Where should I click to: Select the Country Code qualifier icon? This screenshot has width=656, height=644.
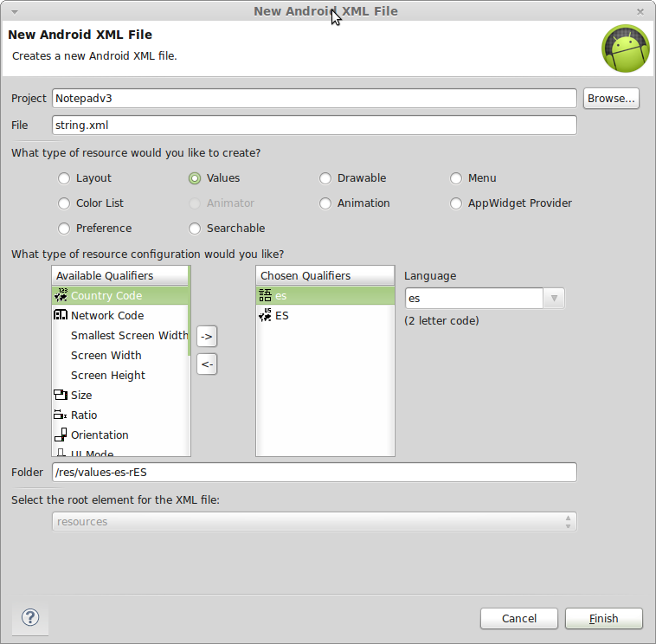[61, 295]
